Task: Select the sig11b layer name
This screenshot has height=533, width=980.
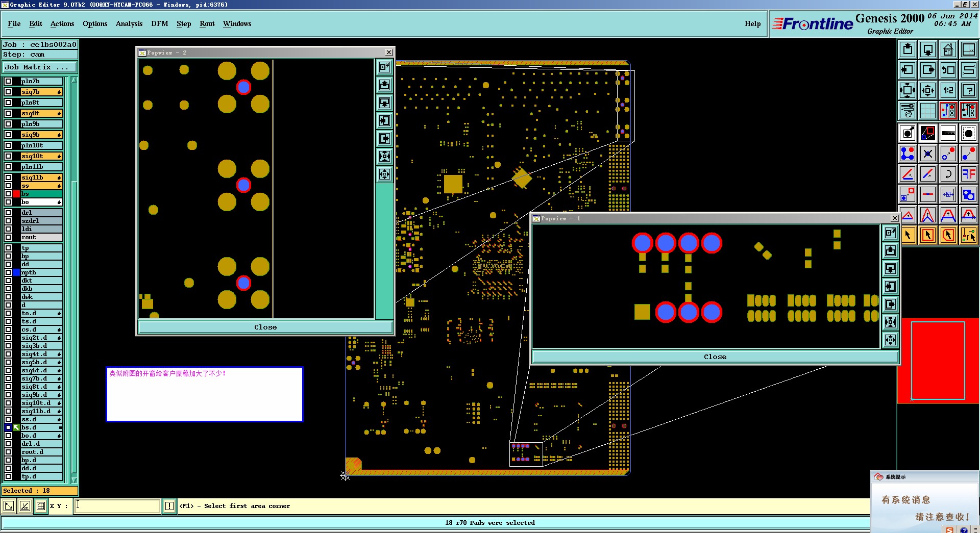Action: [x=41, y=177]
